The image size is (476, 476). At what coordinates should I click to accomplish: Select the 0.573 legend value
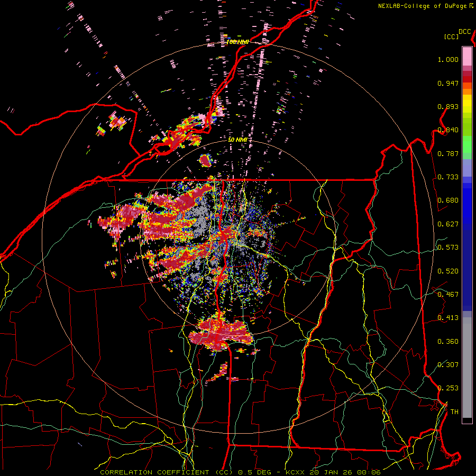(x=448, y=248)
